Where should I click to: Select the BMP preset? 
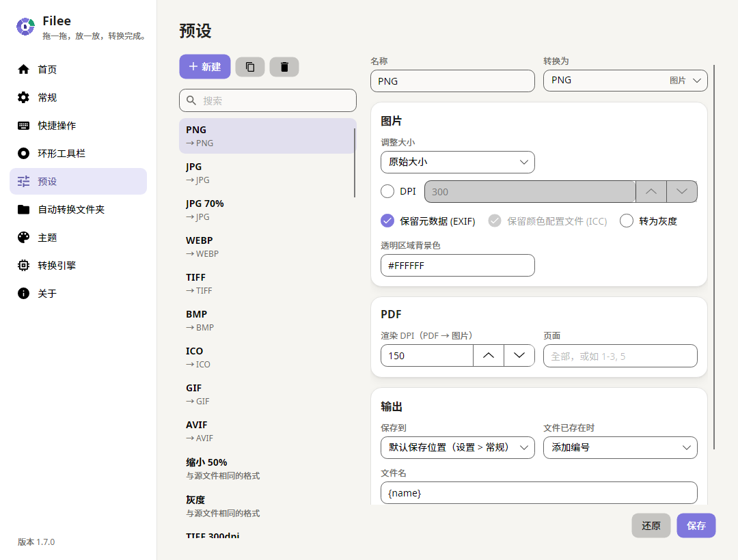[x=267, y=320]
